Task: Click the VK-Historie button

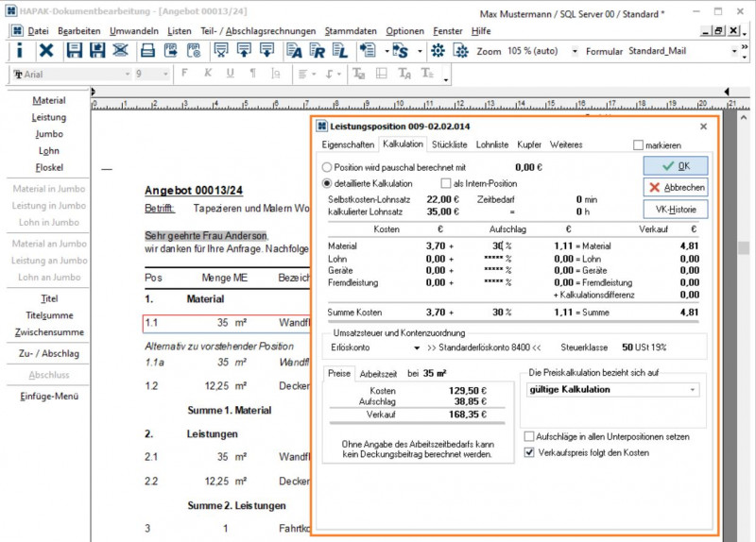Action: (x=675, y=210)
